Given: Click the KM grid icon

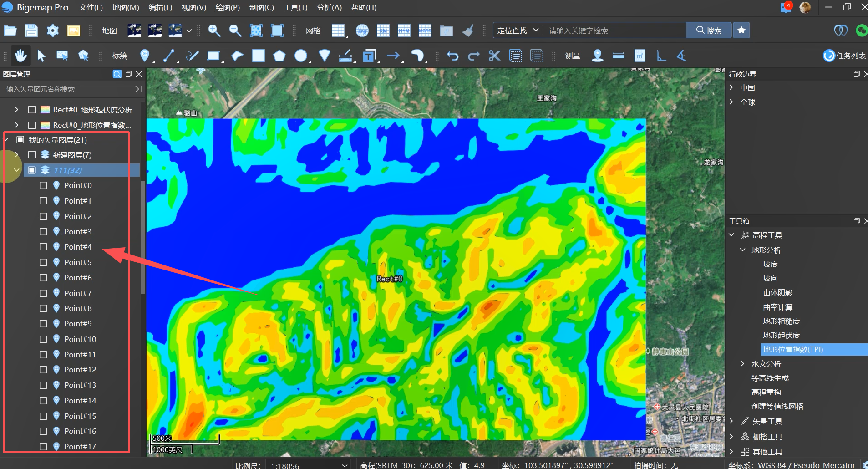Looking at the screenshot, I should (383, 31).
